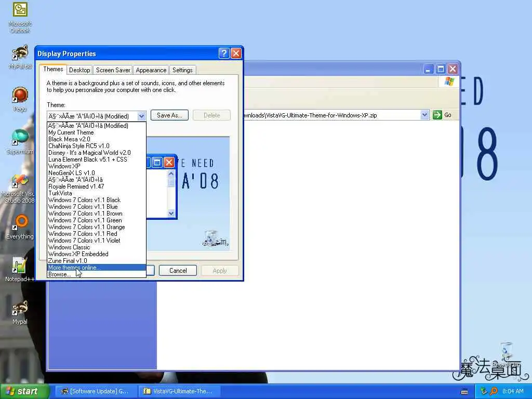Select More themes online option
Image resolution: width=532 pixels, height=399 pixels.
[96, 268]
